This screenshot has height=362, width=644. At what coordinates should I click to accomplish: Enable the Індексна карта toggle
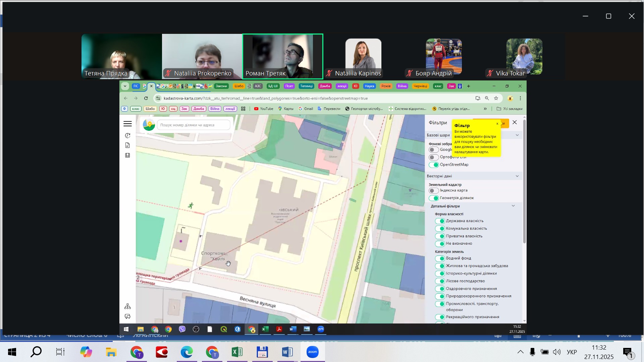[434, 191]
